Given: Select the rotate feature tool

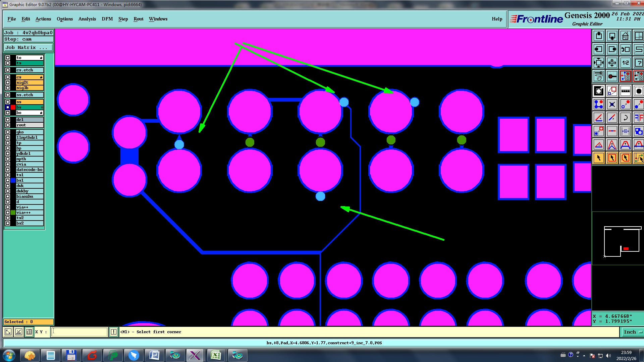Looking at the screenshot, I should coord(625,118).
